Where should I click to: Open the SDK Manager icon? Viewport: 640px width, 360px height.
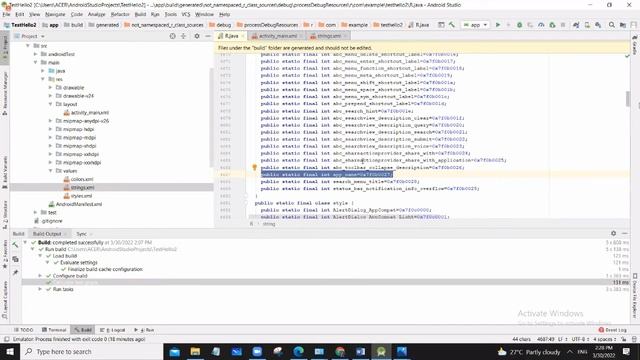[x=598, y=25]
